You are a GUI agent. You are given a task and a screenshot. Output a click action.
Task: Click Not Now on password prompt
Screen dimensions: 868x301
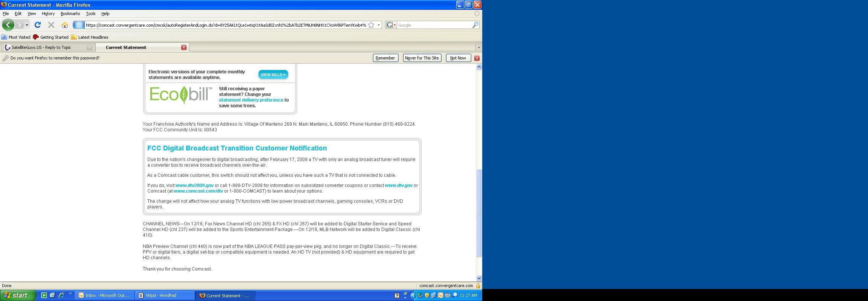pos(458,58)
